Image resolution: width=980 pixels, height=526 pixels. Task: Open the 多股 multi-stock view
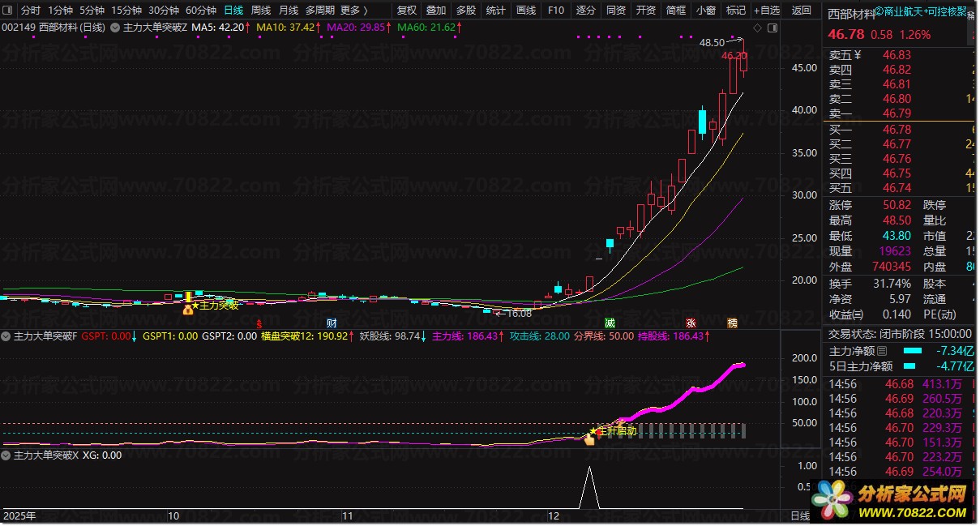coord(466,11)
